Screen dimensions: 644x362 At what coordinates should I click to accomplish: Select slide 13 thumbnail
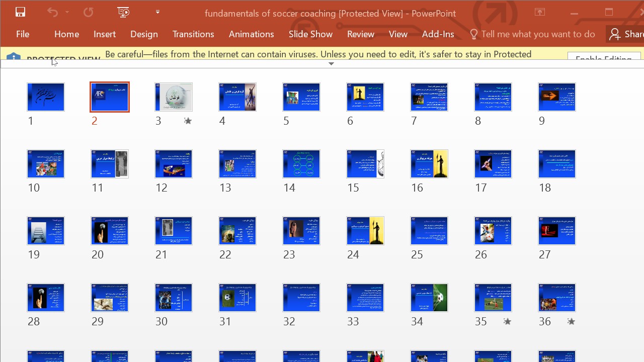click(x=237, y=164)
